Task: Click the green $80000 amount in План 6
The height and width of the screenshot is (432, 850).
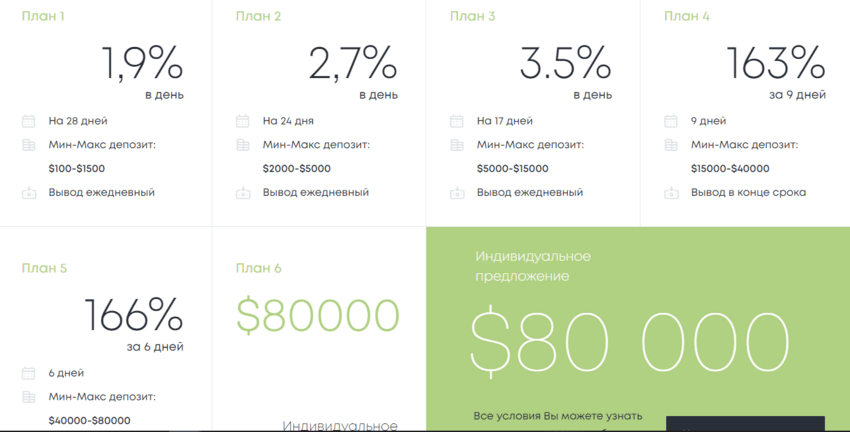Action: (x=318, y=315)
